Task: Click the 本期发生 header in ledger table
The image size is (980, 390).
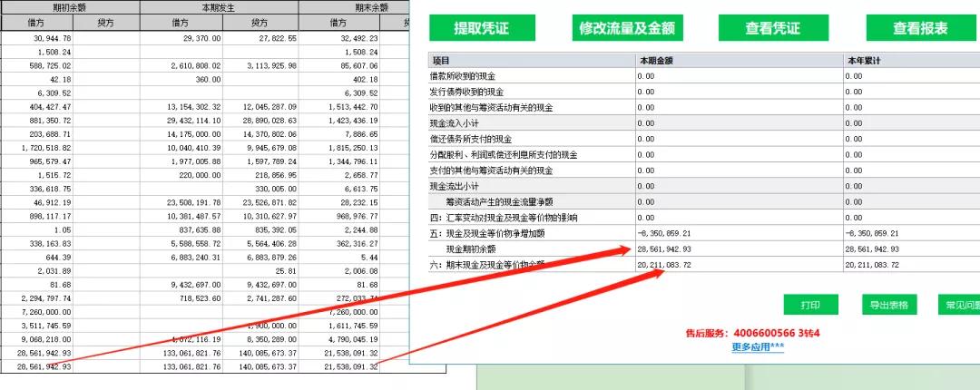Action: point(220,7)
